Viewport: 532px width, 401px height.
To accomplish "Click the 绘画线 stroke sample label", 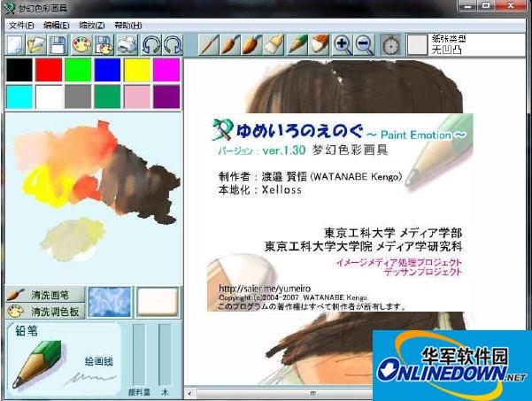I will click(x=99, y=361).
